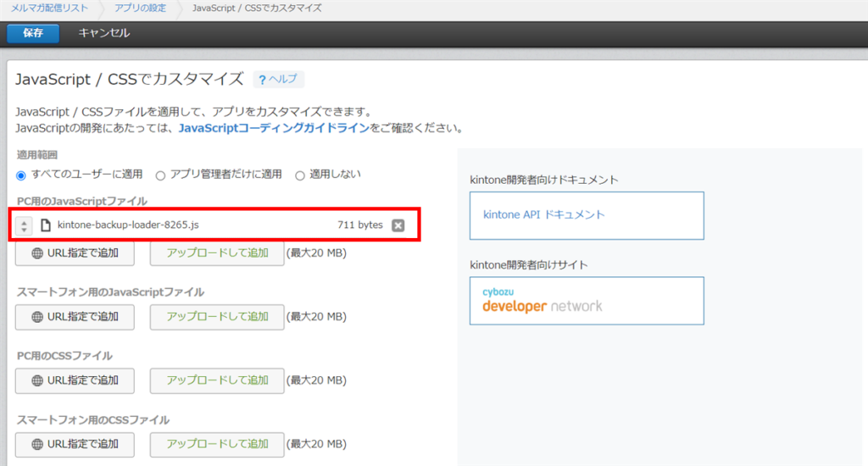Open the cybozu developer network banner
The height and width of the screenshot is (466, 868).
[x=587, y=301]
